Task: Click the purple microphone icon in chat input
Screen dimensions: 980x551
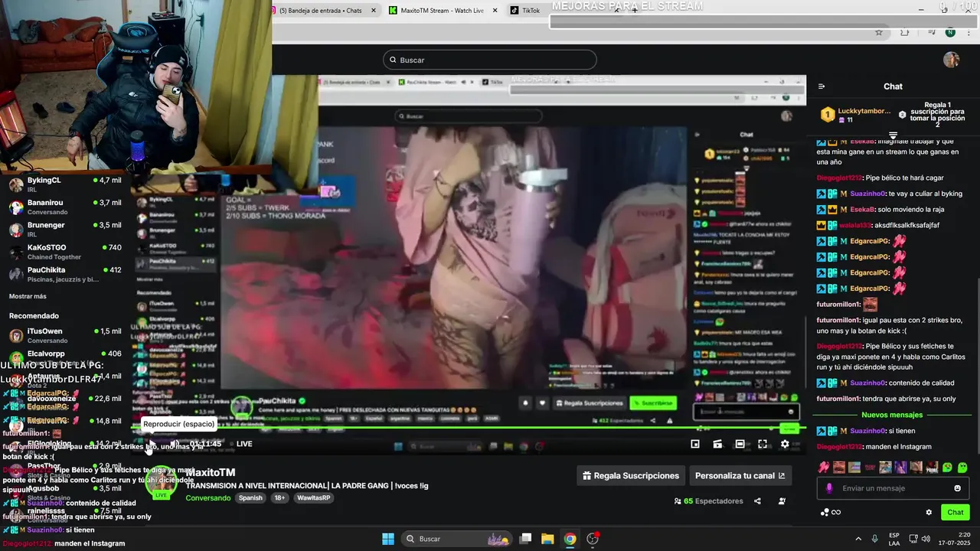Action: click(x=829, y=488)
